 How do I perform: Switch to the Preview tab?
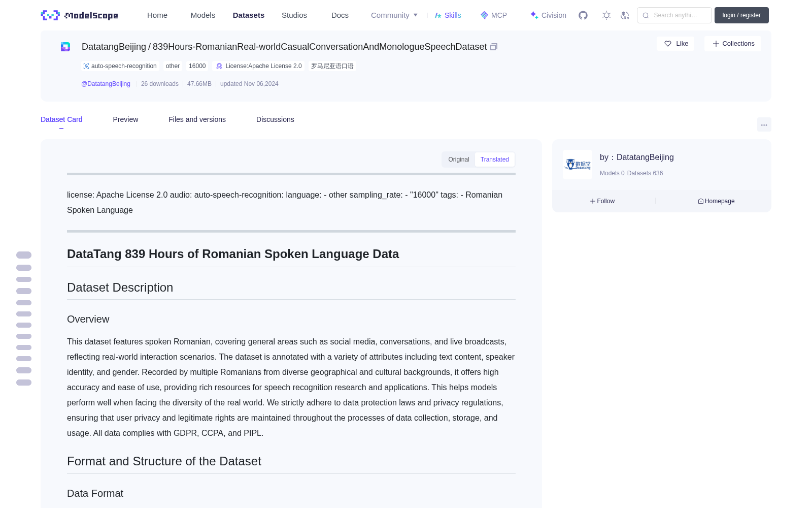pyautogui.click(x=125, y=119)
